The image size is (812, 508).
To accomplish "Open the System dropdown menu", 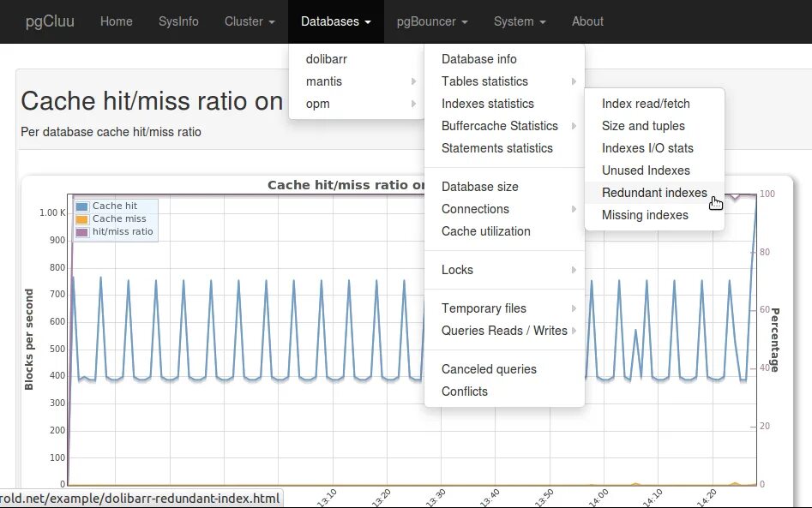I will pos(520,21).
